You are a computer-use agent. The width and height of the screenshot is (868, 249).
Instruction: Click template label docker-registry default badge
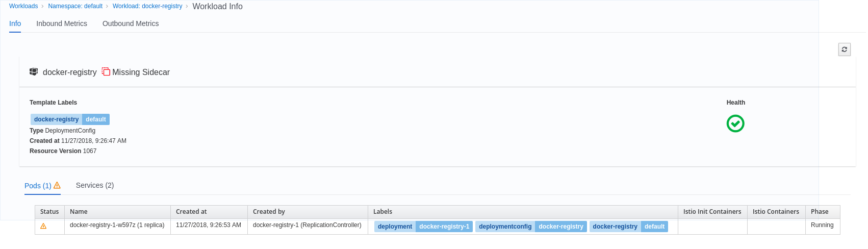coord(70,119)
